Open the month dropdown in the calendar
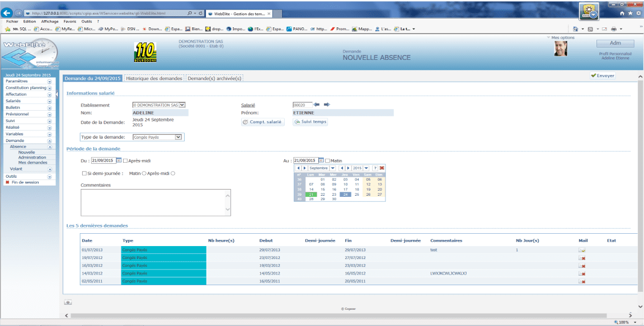Viewport: 644px width, 326px height. 333,168
